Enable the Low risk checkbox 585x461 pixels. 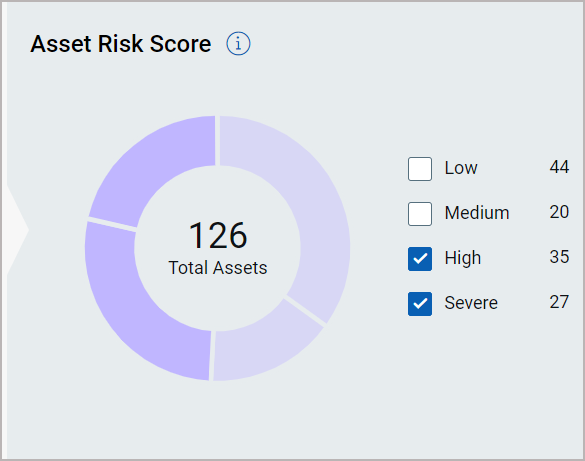[420, 169]
